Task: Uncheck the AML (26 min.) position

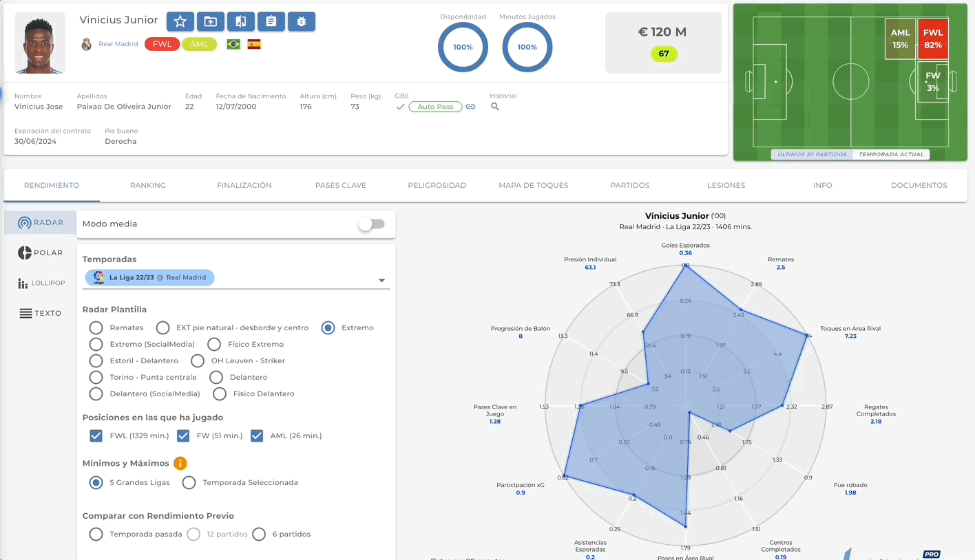Action: [x=257, y=435]
